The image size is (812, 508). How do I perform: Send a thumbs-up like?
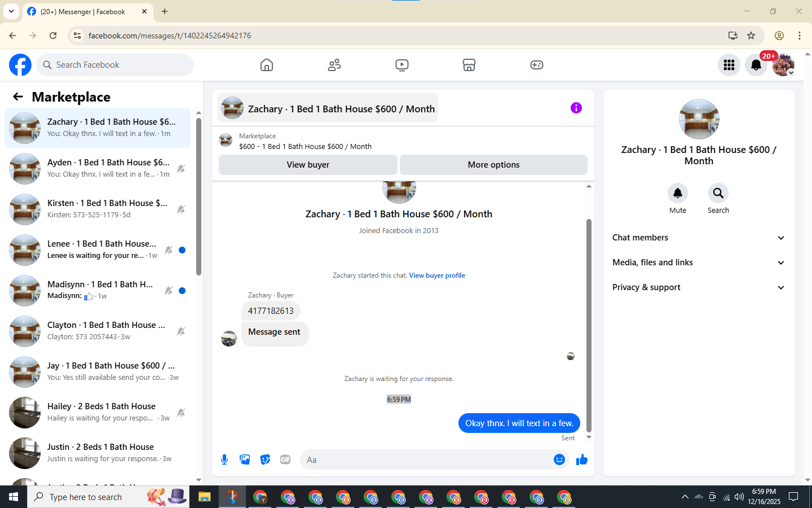pos(581,459)
